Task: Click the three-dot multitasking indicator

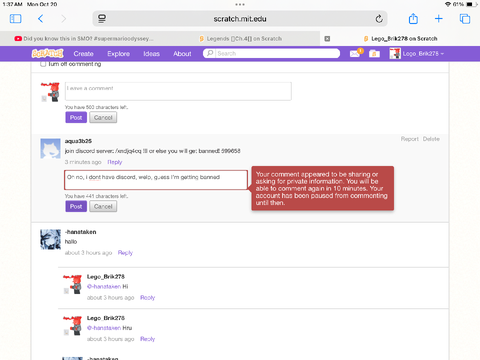Action: tap(240, 4)
